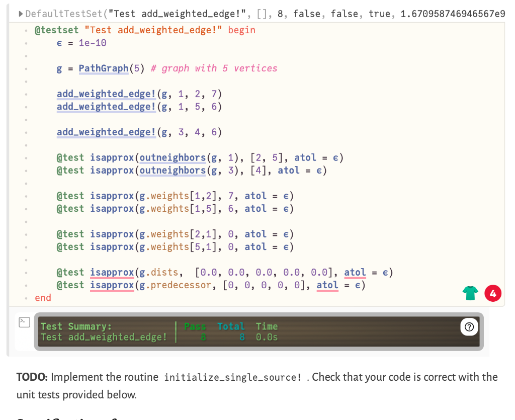
Task: Click the outneighbors link testing vertex 3
Action: point(173,171)
